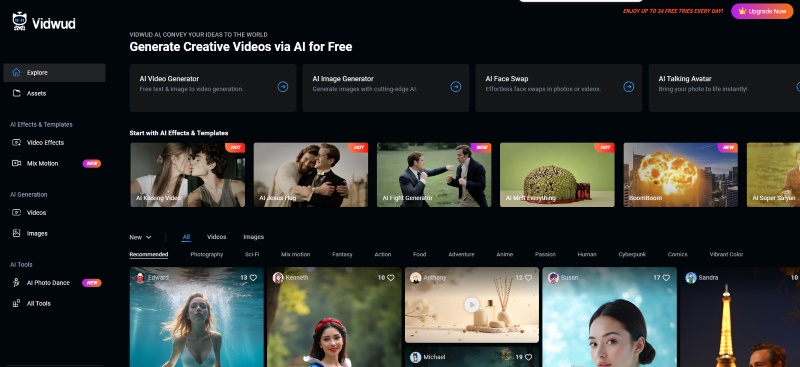Open Michael's profile avatar
The width and height of the screenshot is (800, 367).
[415, 357]
